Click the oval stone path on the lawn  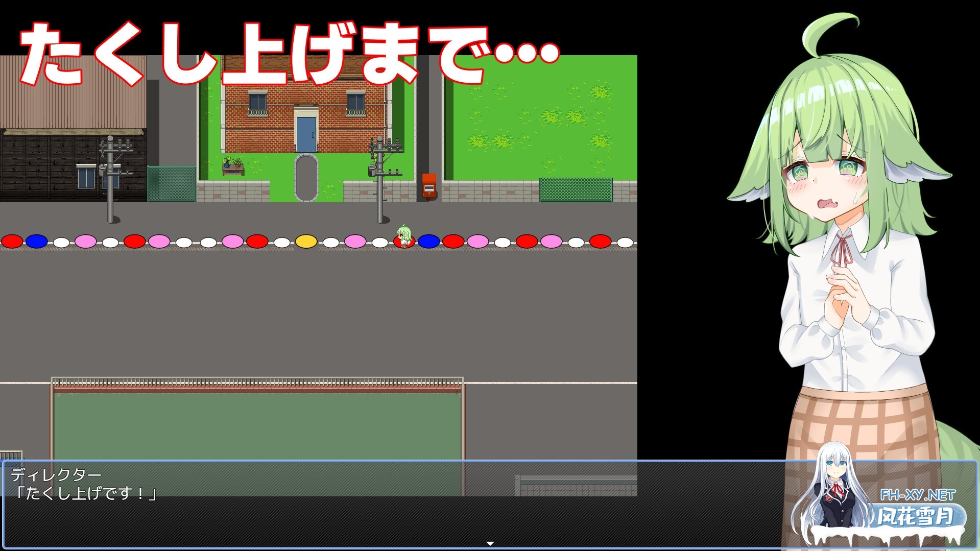click(306, 176)
